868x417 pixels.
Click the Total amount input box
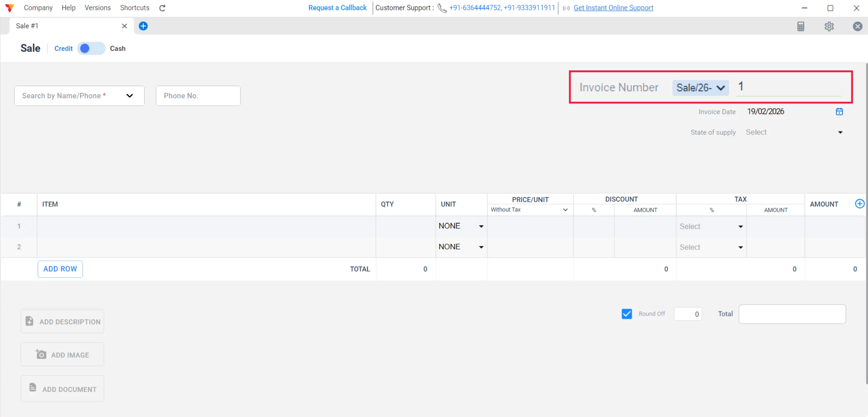(x=792, y=314)
